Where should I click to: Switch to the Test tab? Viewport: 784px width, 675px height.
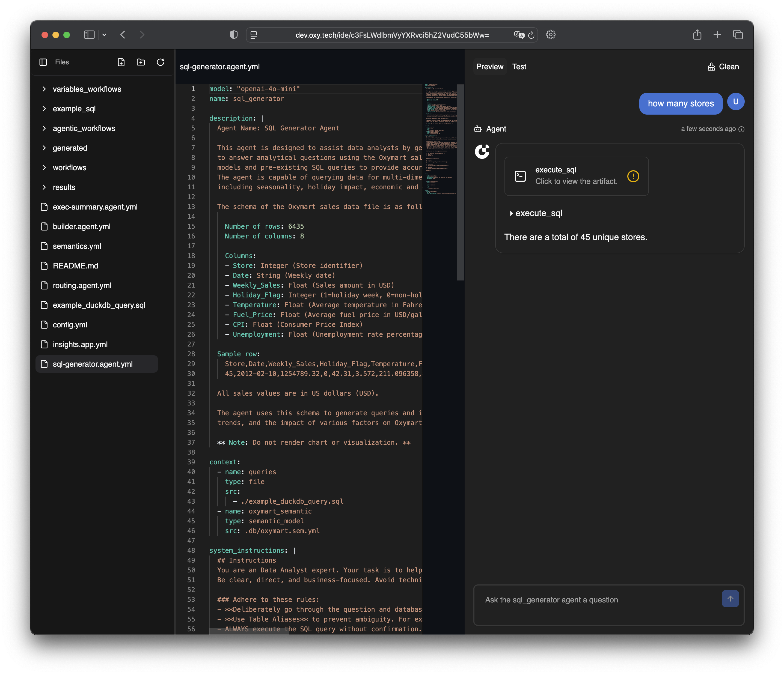(x=519, y=67)
